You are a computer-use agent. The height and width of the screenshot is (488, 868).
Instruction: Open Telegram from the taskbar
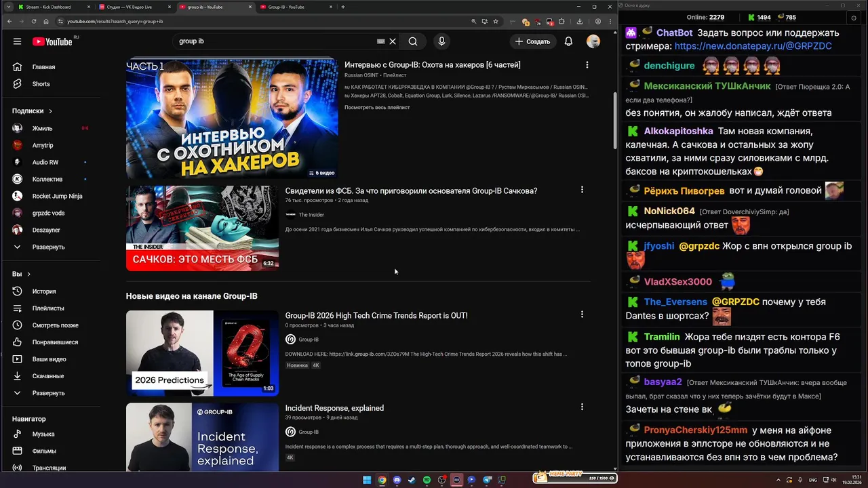(487, 480)
